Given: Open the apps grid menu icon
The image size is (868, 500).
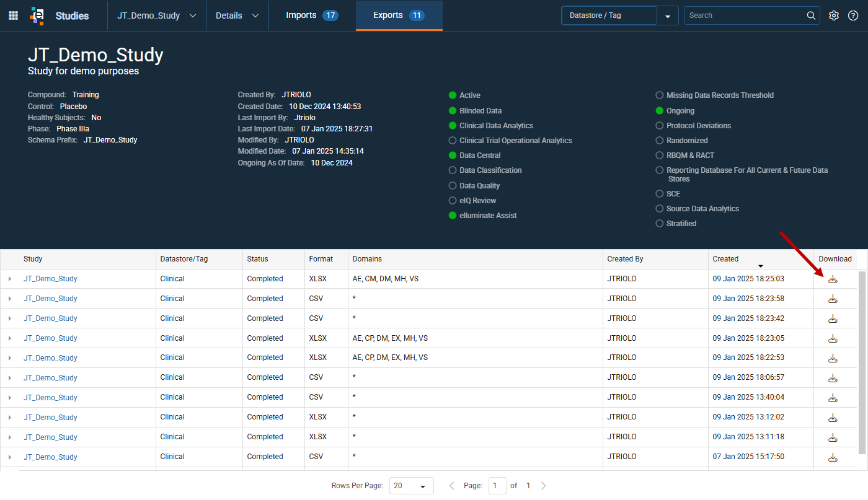Looking at the screenshot, I should pyautogui.click(x=13, y=15).
